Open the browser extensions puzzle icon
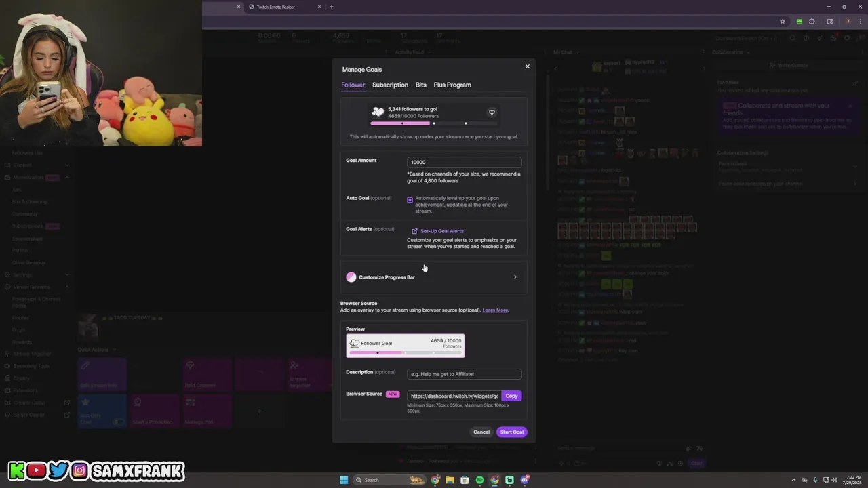Screen dimensions: 868x488 [x=812, y=21]
